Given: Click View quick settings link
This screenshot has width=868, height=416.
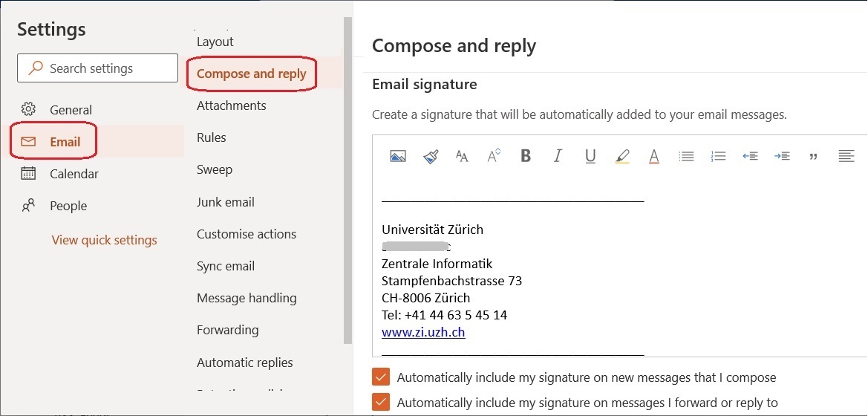Looking at the screenshot, I should coord(104,240).
